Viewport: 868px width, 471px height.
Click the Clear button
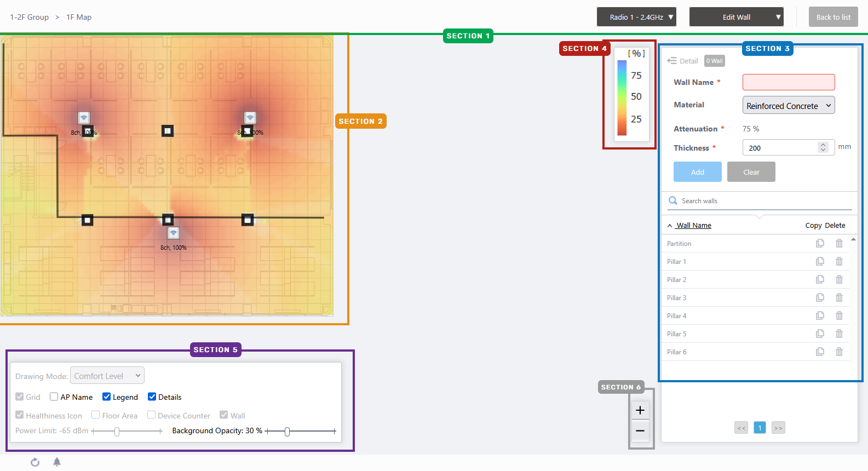point(751,172)
